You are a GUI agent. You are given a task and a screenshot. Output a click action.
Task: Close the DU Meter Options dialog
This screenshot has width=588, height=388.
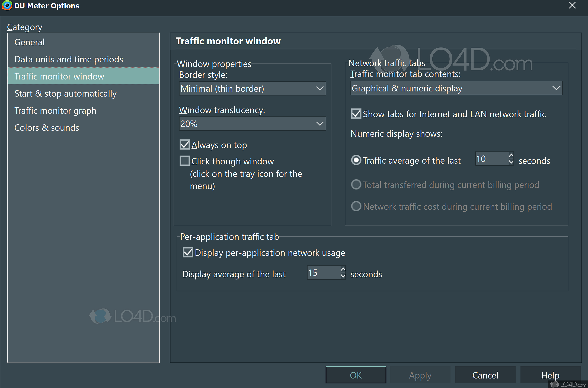point(572,5)
